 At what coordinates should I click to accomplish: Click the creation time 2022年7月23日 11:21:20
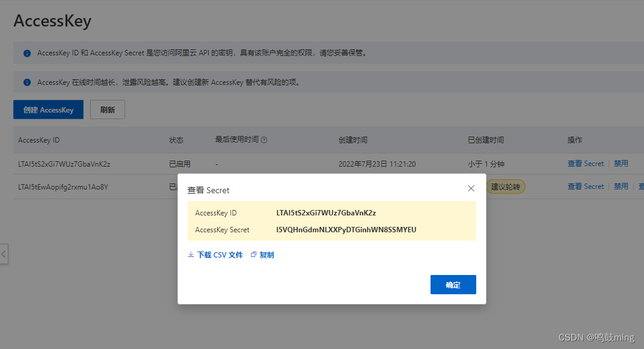click(377, 164)
